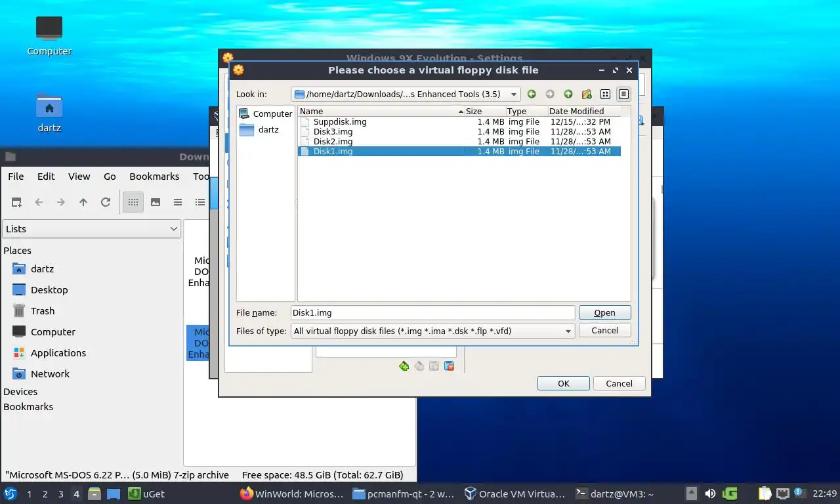Viewport: 840px width, 504px height.
Task: Click Cancel in the Settings window
Action: coord(619,383)
